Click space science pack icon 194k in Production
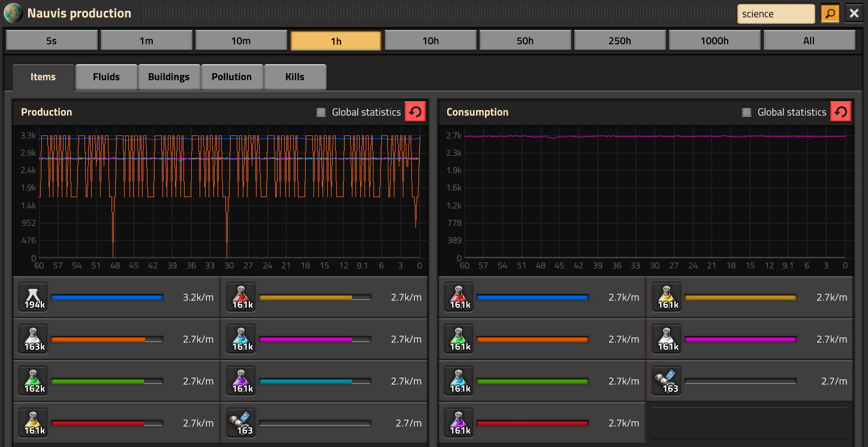Image resolution: width=868 pixels, height=447 pixels. (x=33, y=297)
